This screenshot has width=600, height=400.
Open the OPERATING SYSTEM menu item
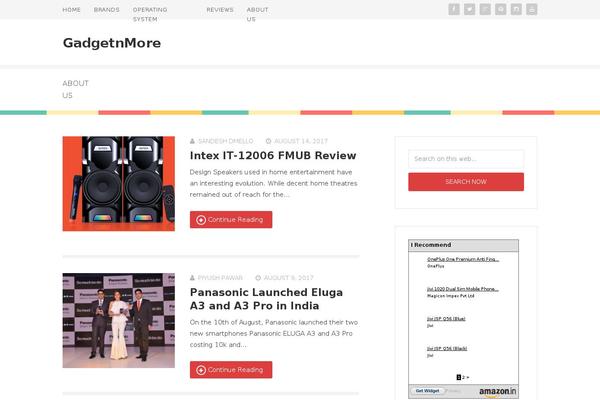click(150, 14)
